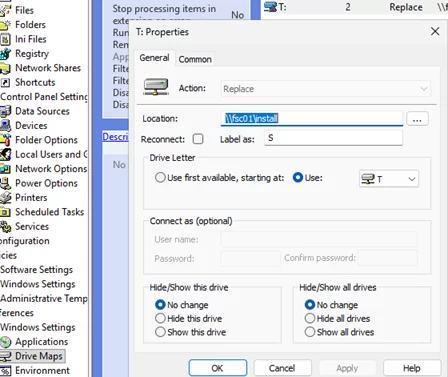Click the Description link in background pane
This screenshot has height=377, width=448.
115,137
